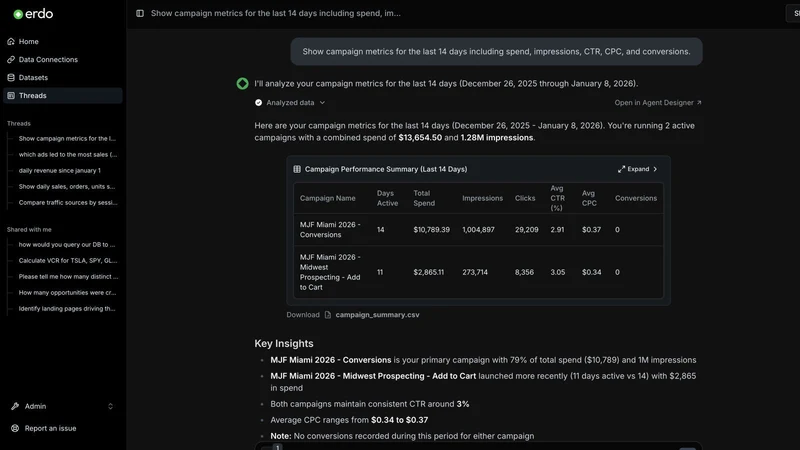Click the campaign_summary.csv file icon

point(328,315)
